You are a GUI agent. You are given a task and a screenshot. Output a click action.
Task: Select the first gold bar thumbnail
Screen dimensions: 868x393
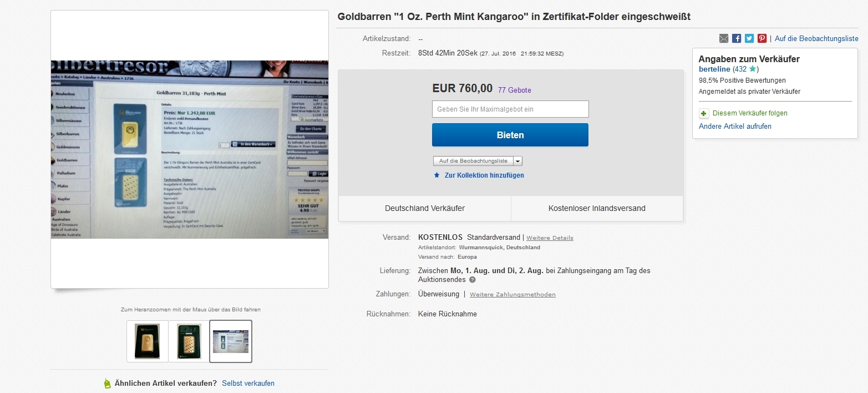click(x=147, y=341)
